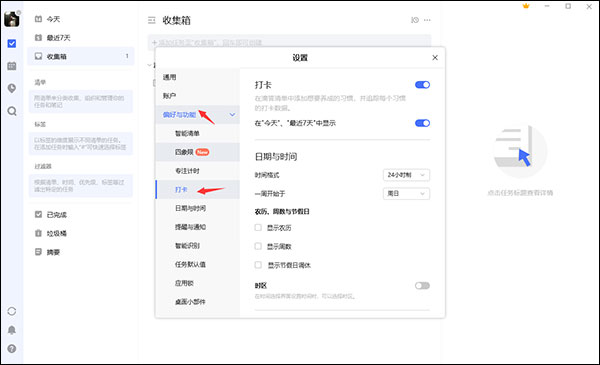Screen dimensions: 600x365
Task: Open the 最近7天 list
Action: (x=81, y=37)
